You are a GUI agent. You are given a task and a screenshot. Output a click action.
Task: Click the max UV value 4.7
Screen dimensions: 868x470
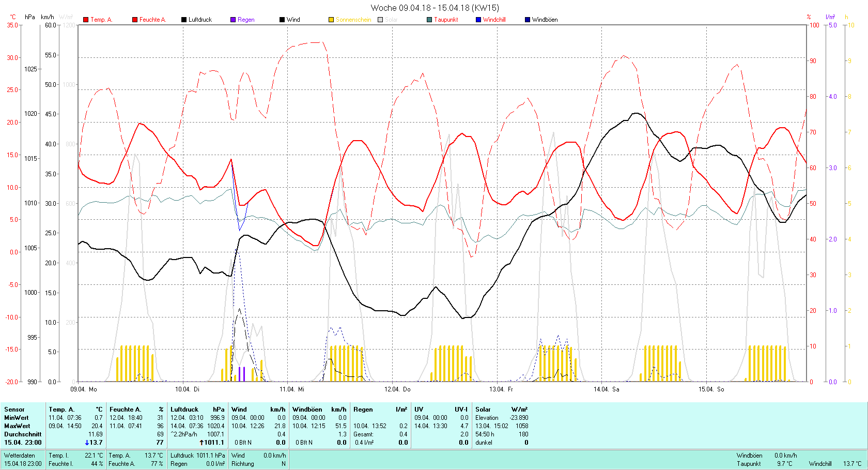pyautogui.click(x=464, y=426)
